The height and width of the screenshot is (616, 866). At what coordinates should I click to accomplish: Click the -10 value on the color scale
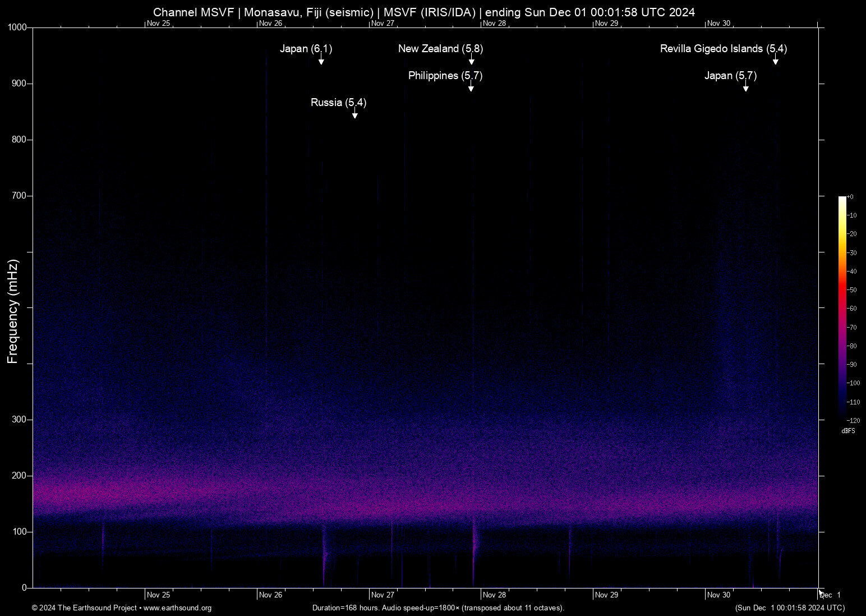tap(851, 215)
